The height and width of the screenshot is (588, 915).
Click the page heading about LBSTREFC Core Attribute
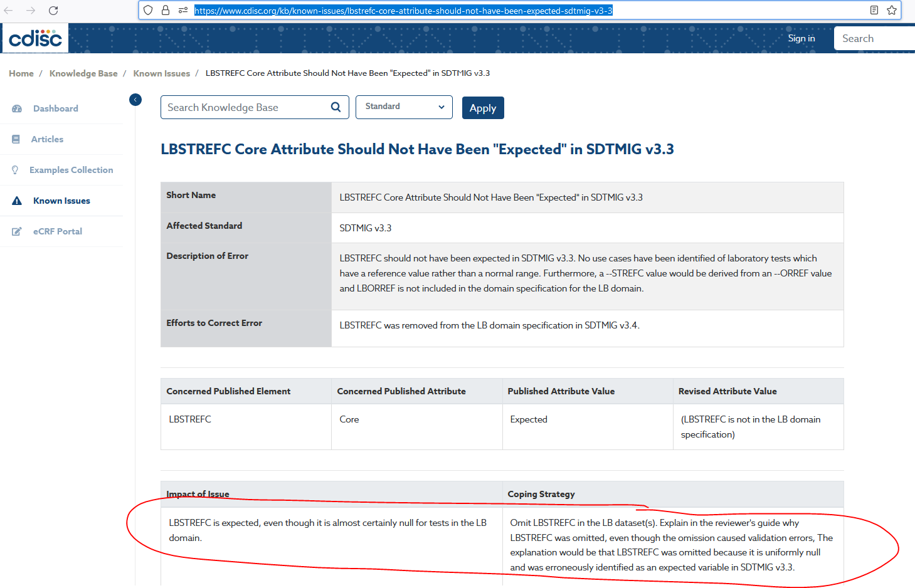(x=417, y=149)
